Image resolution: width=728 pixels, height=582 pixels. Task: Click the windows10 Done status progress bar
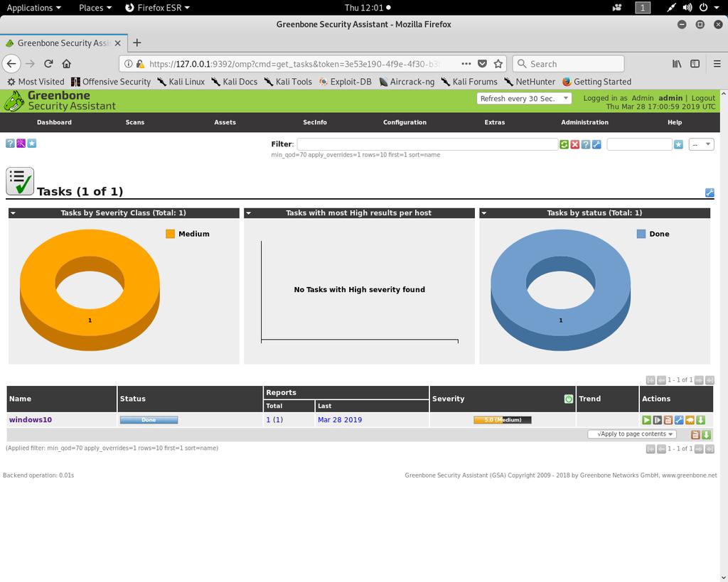point(149,420)
